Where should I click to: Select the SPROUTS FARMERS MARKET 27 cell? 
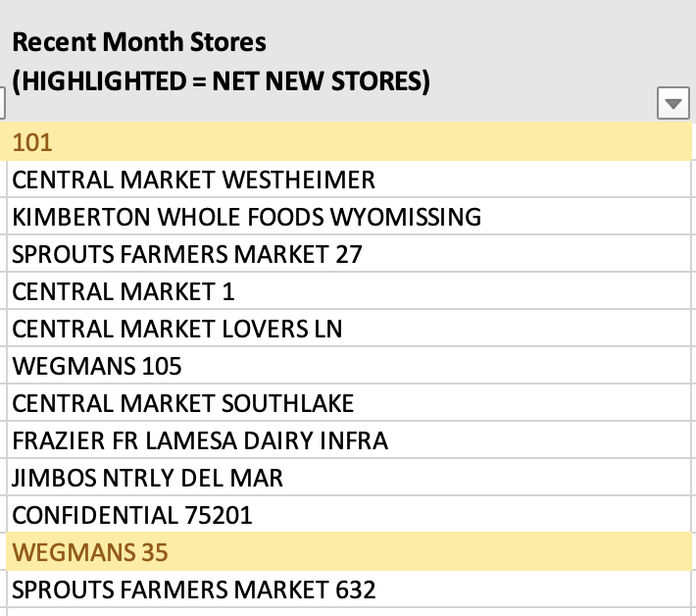349,254
